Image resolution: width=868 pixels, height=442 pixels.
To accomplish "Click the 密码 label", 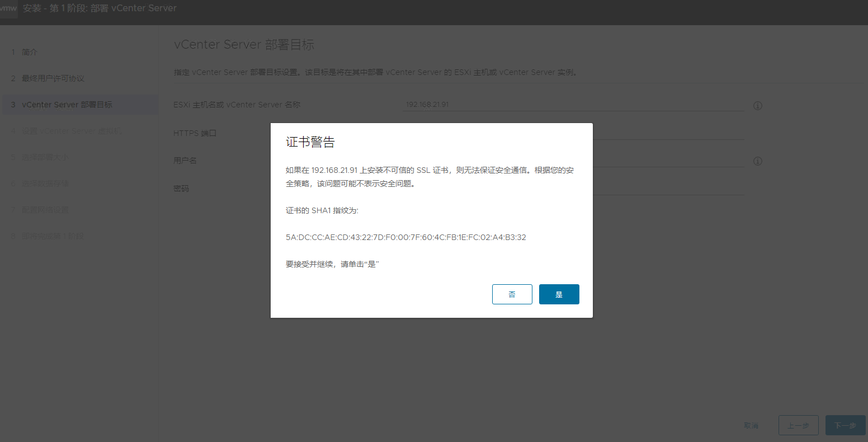I will pos(181,189).
